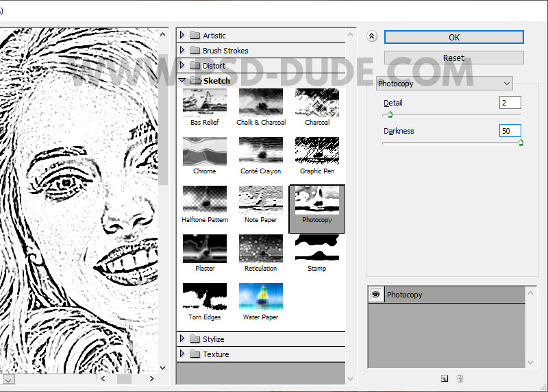Click the Darkness value field
Screen dimensions: 548x392
[x=510, y=131]
